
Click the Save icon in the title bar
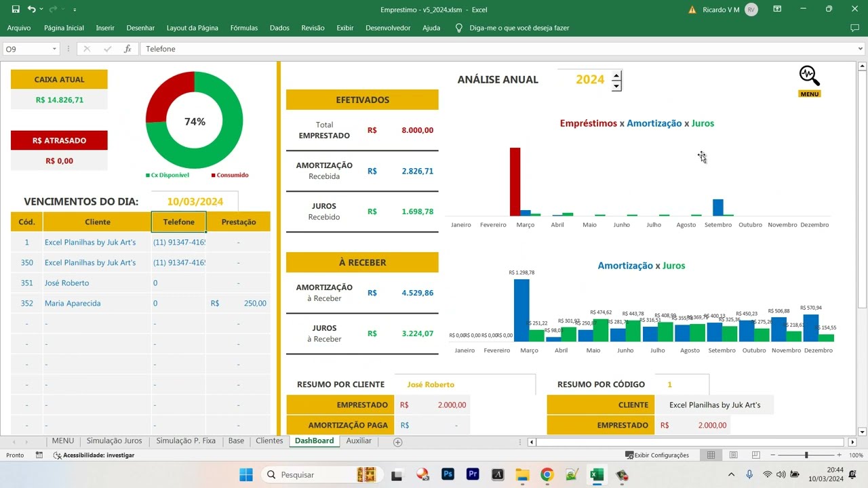click(16, 9)
